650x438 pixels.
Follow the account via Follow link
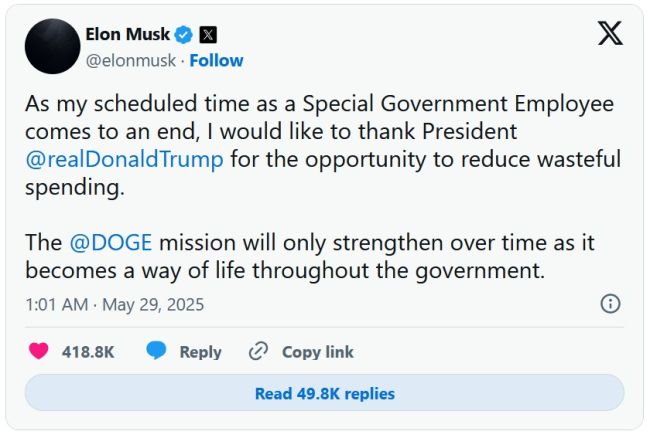tap(216, 60)
